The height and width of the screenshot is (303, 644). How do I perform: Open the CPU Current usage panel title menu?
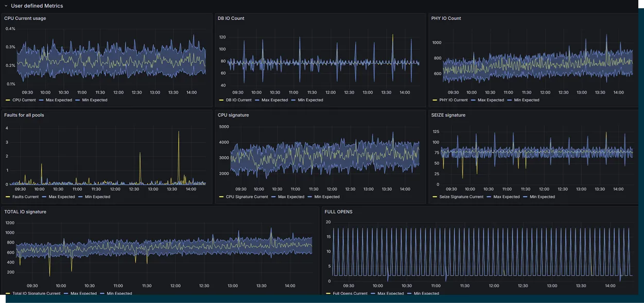coord(25,19)
